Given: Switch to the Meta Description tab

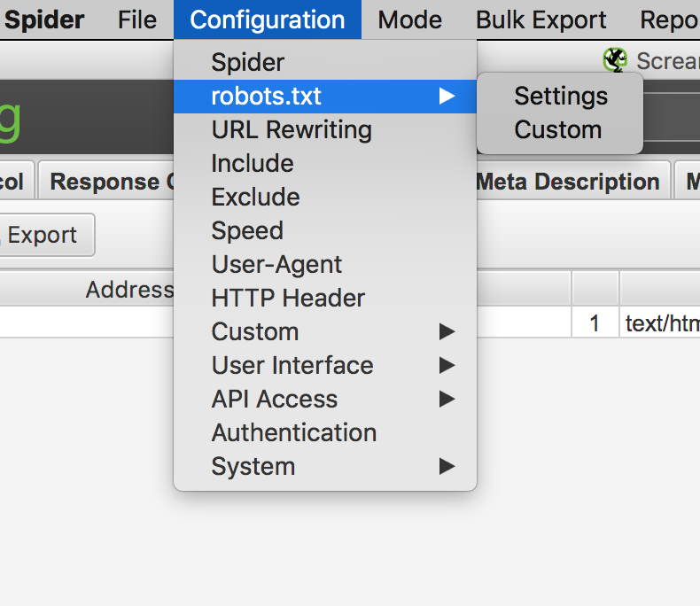Looking at the screenshot, I should 567,182.
